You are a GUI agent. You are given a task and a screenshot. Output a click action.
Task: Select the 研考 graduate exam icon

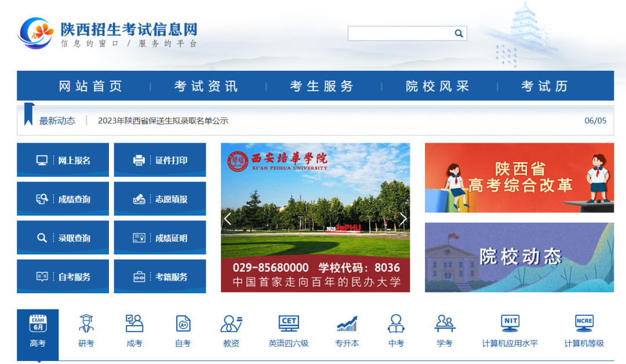click(x=86, y=328)
